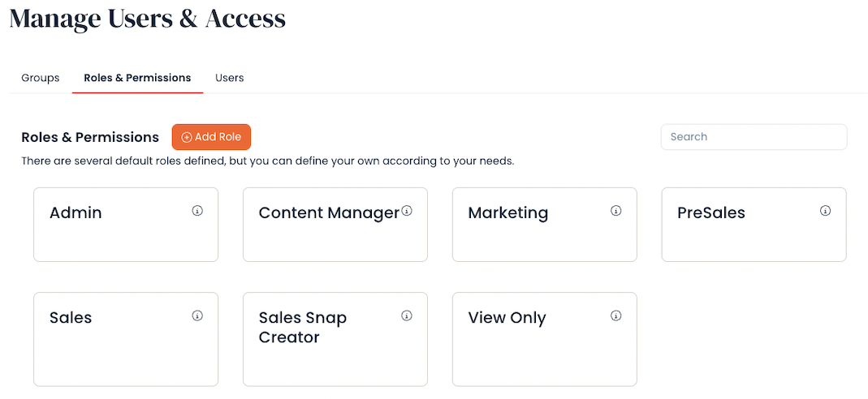Screen dimensions: 868x399
Task: Click the View Only info icon
Action: (x=615, y=315)
